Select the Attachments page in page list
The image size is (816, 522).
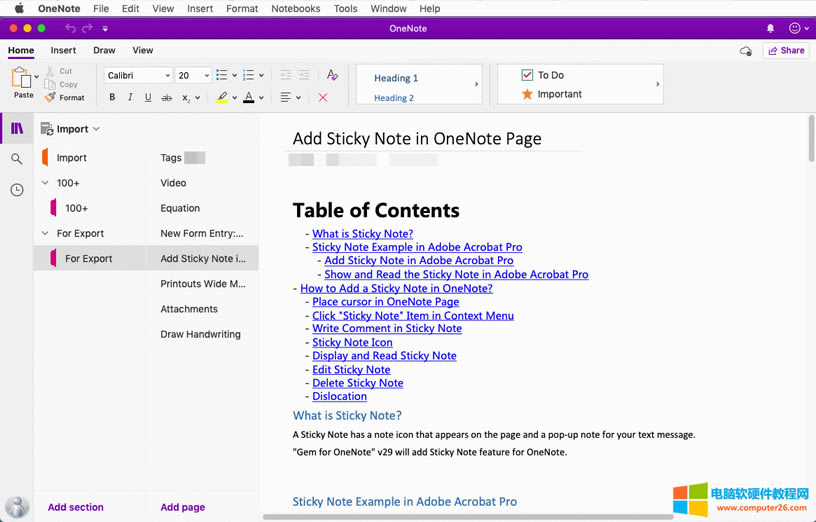coord(189,309)
